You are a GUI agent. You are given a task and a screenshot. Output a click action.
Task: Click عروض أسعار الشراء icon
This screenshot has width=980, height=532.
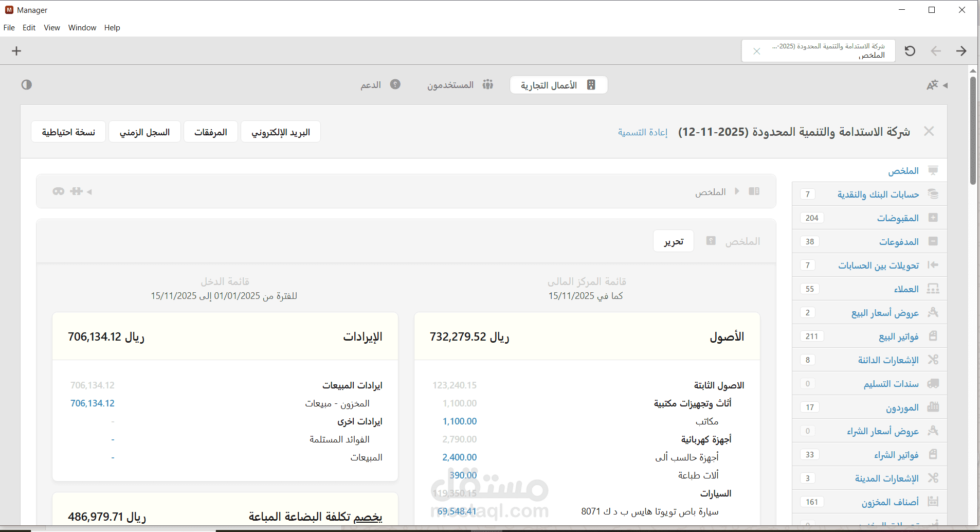tap(933, 431)
